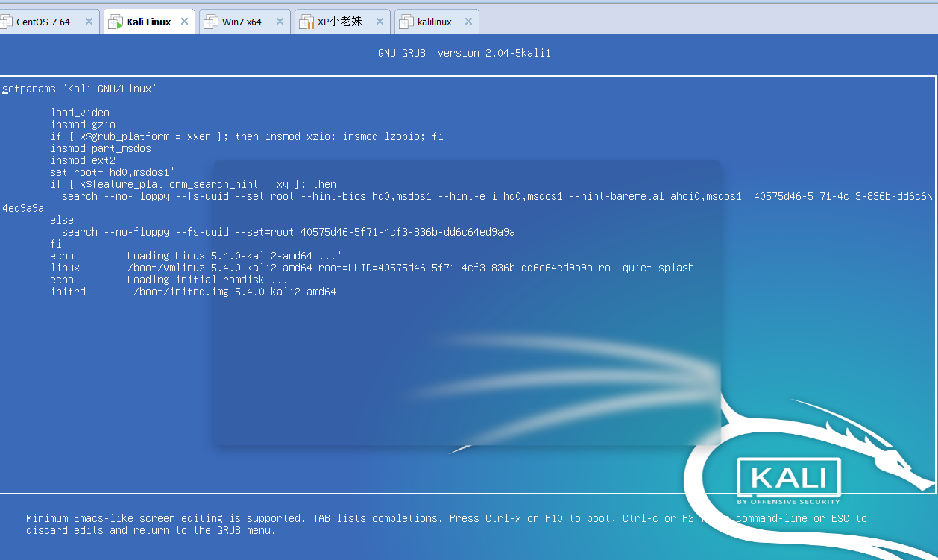This screenshot has height=560, width=938.
Task: Click the insmod part_msdos line
Action: click(x=101, y=148)
